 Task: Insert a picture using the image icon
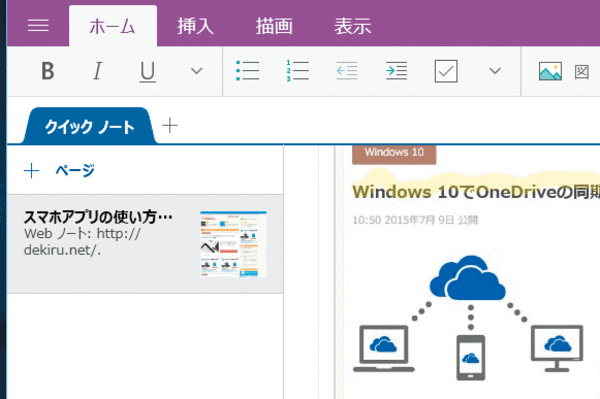pyautogui.click(x=550, y=71)
